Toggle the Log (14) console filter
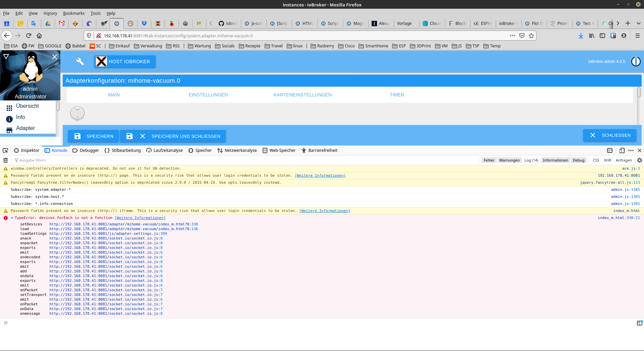This screenshot has height=351, width=644. pyautogui.click(x=531, y=160)
